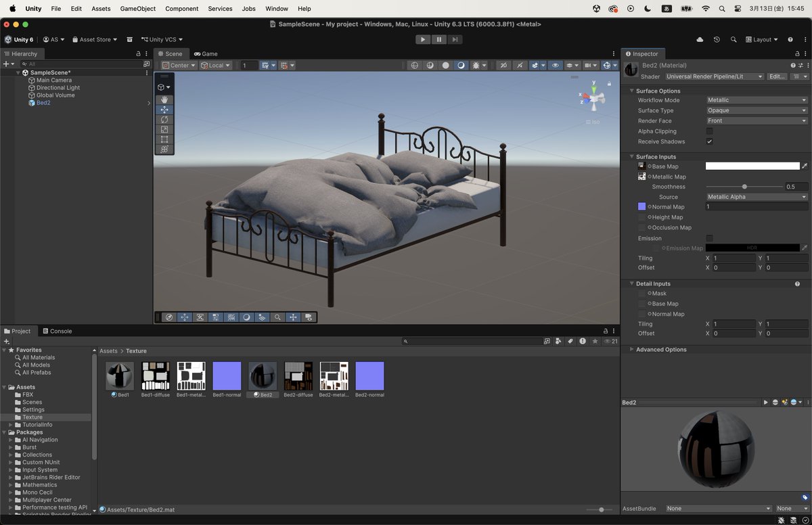Click the Project panel add (+) button
The height and width of the screenshot is (525, 812).
tap(7, 342)
